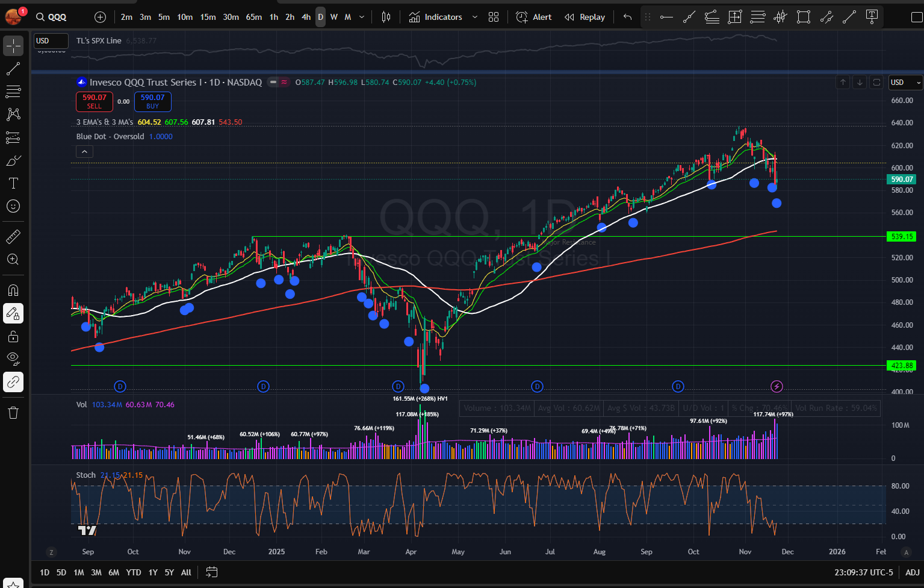Click the compare or add symbol plus icon
924x588 pixels.
pos(100,17)
